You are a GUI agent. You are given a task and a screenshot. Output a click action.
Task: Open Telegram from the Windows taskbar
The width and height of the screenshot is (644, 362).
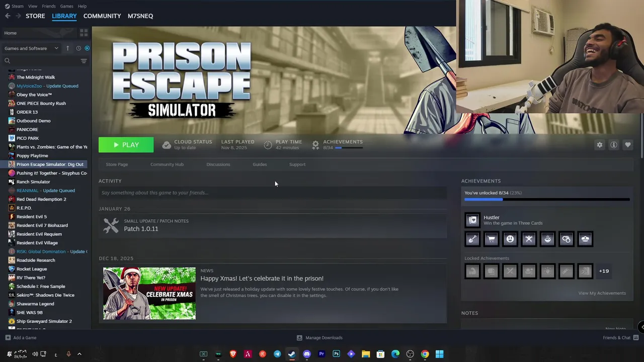point(277,354)
